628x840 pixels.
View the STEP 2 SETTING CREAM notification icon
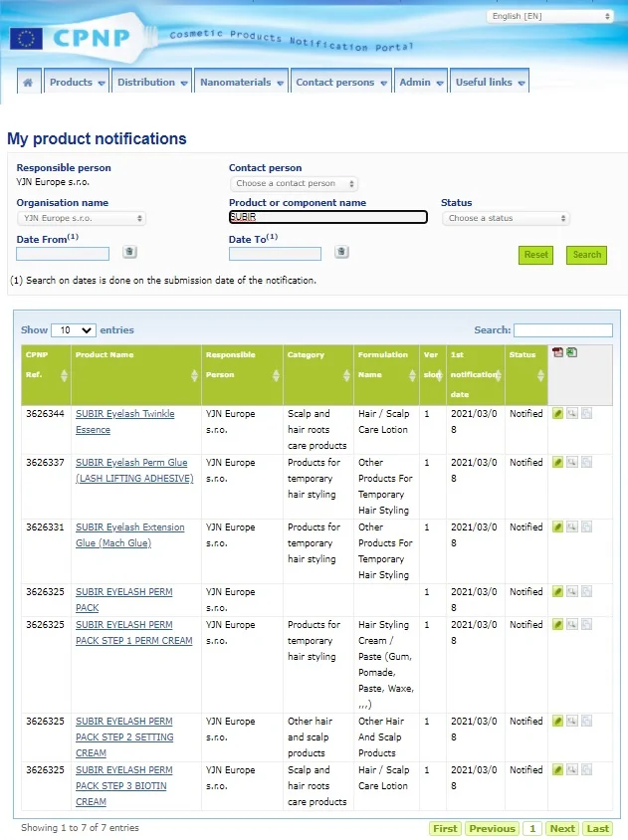point(572,722)
